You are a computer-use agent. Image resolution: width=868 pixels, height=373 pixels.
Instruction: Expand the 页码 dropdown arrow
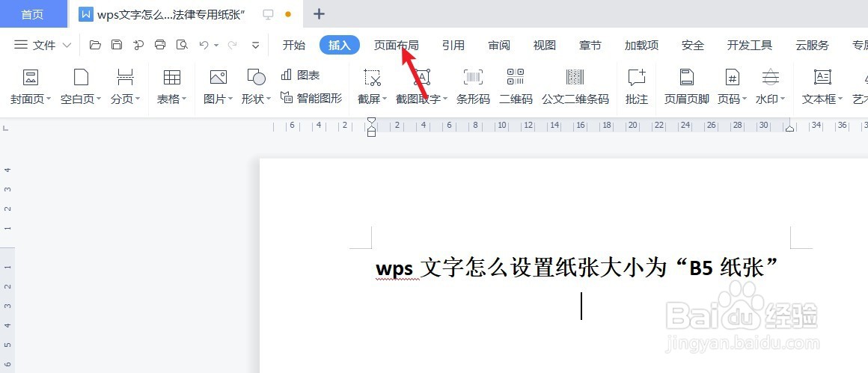(745, 99)
